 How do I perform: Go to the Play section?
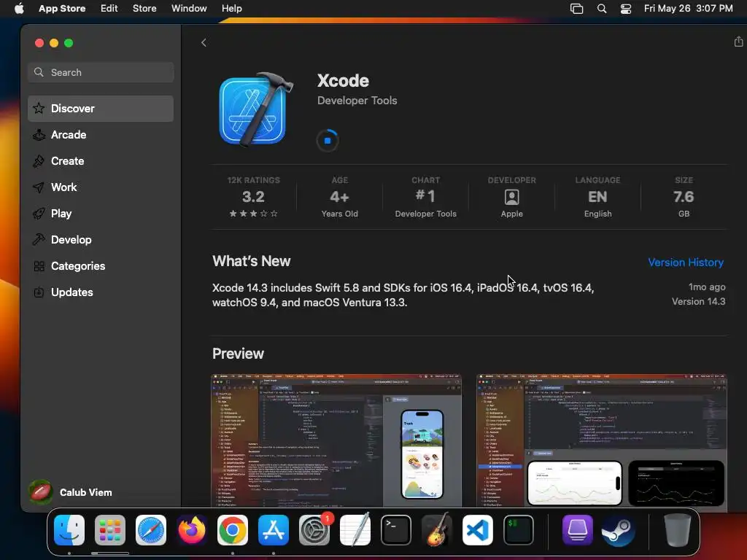(101, 214)
